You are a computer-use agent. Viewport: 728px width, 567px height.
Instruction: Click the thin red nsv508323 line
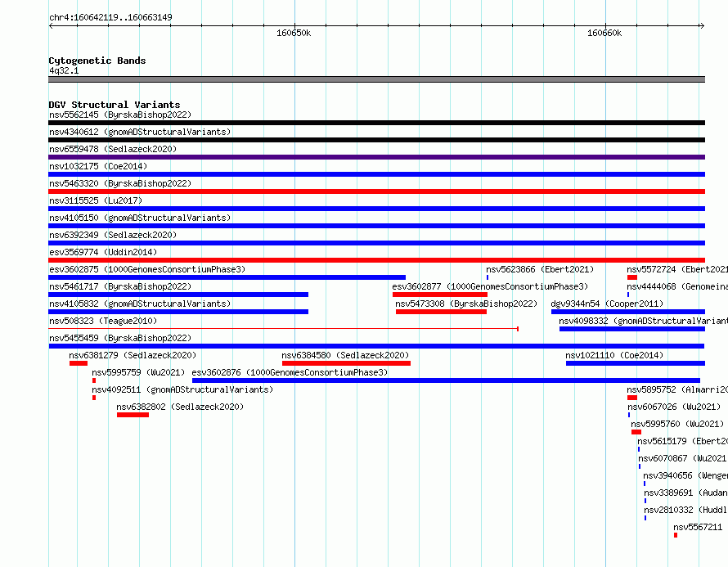click(283, 329)
